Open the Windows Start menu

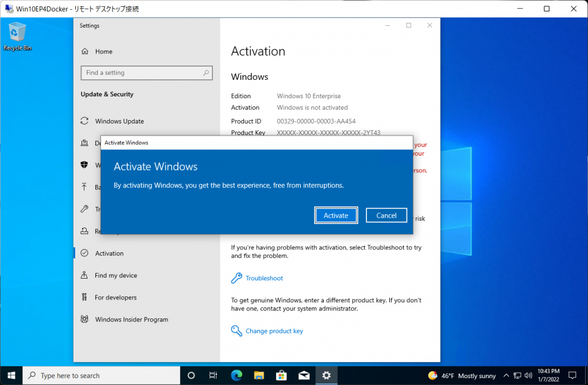pyautogui.click(x=11, y=375)
